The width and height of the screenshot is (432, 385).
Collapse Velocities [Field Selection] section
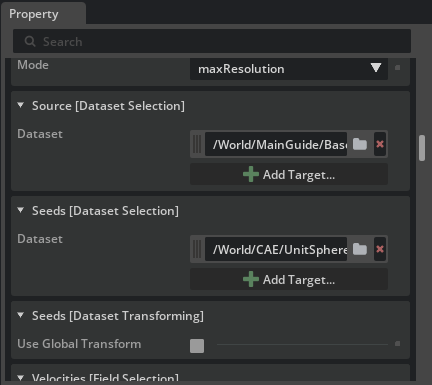21,378
